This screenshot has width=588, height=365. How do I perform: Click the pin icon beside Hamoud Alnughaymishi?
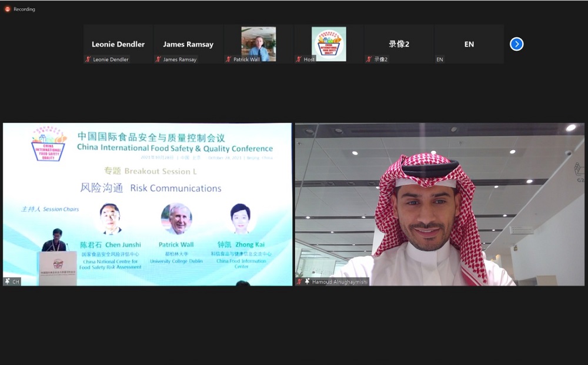307,282
